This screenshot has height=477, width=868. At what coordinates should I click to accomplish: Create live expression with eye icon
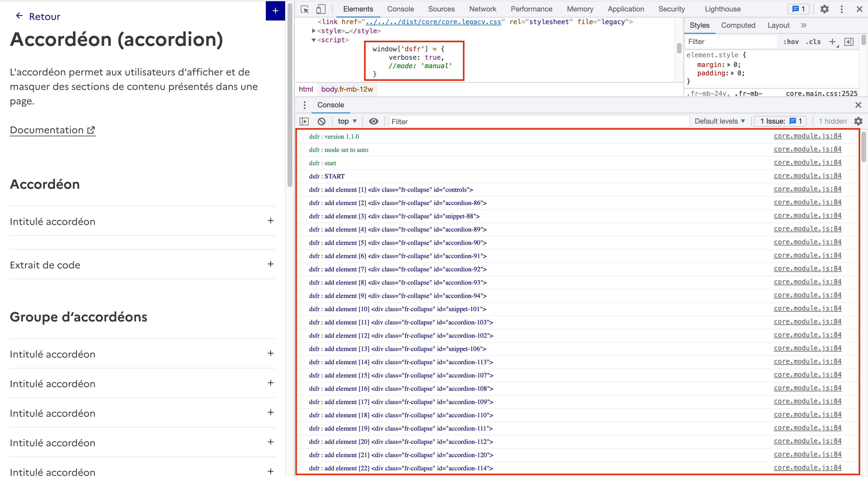[373, 121]
